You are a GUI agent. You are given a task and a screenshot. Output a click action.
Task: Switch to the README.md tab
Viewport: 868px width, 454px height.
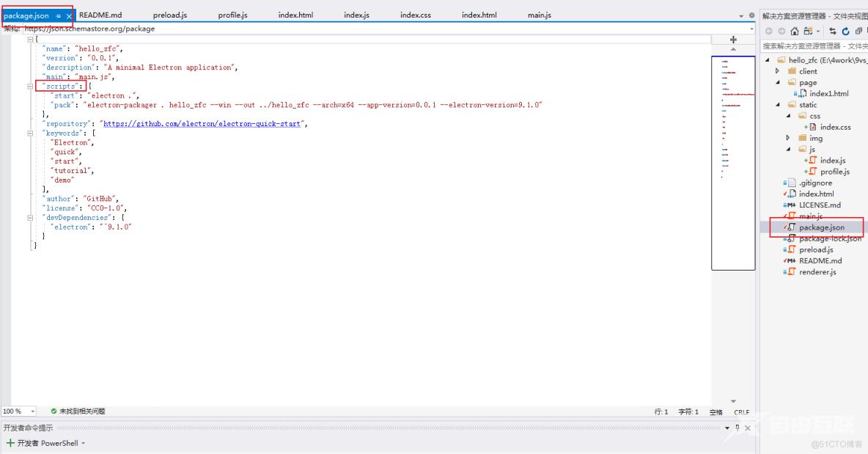point(100,15)
